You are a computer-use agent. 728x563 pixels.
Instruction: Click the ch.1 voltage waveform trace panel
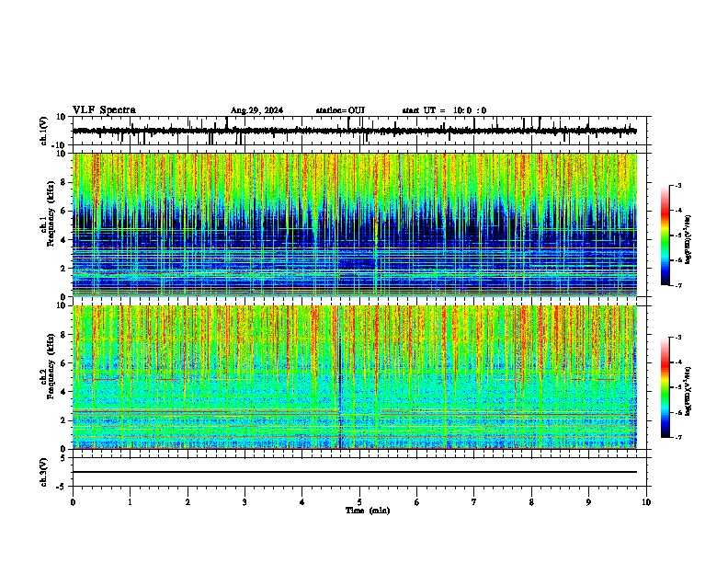pyautogui.click(x=359, y=131)
